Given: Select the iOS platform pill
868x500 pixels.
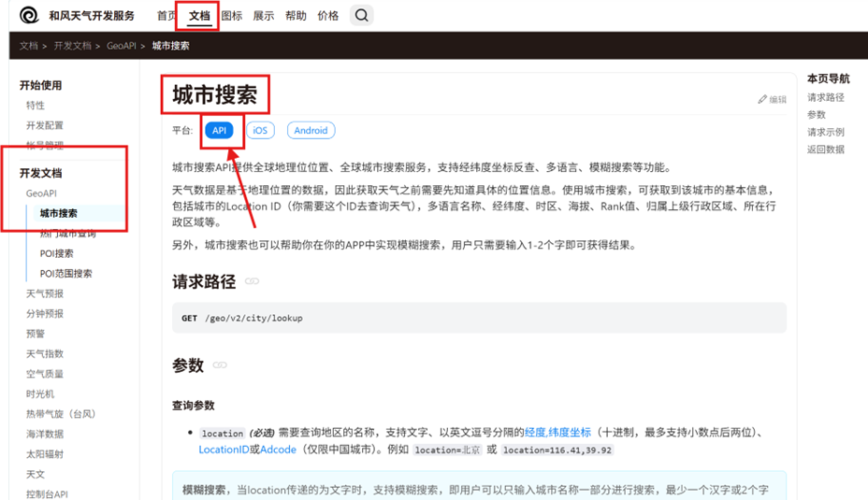Looking at the screenshot, I should pos(260,131).
